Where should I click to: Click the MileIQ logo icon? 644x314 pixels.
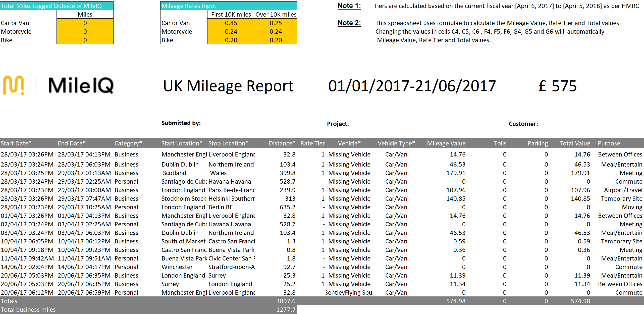[14, 85]
